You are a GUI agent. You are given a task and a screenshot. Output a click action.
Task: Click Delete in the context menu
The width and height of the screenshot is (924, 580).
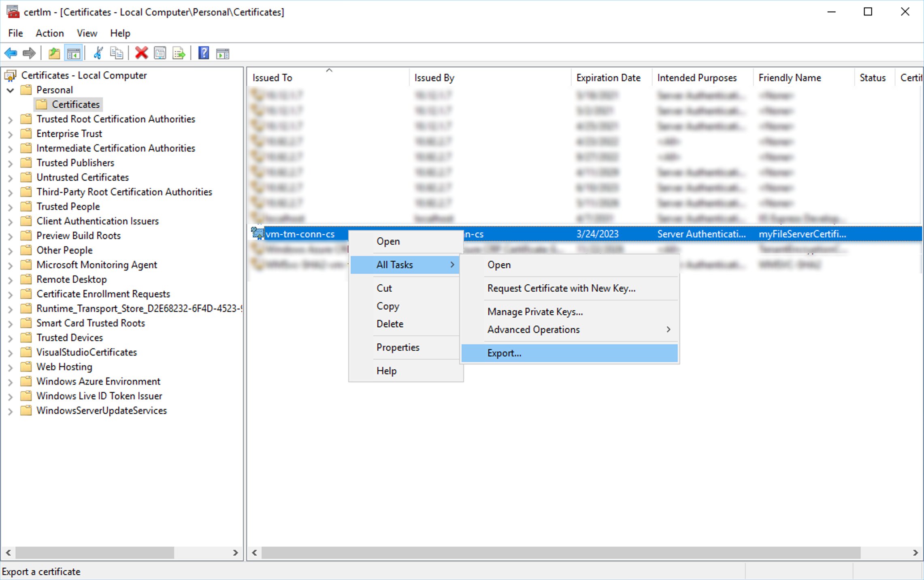point(405,324)
